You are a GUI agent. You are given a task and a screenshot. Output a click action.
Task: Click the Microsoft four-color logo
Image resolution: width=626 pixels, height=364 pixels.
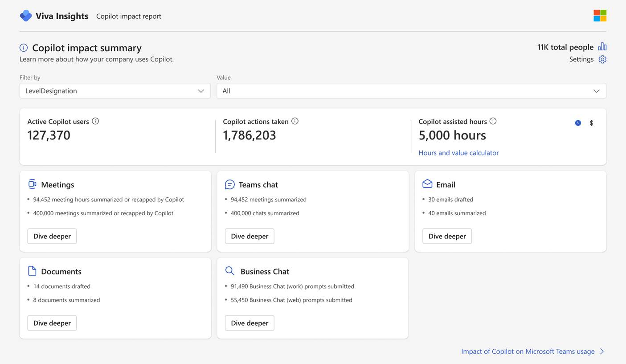(x=600, y=16)
